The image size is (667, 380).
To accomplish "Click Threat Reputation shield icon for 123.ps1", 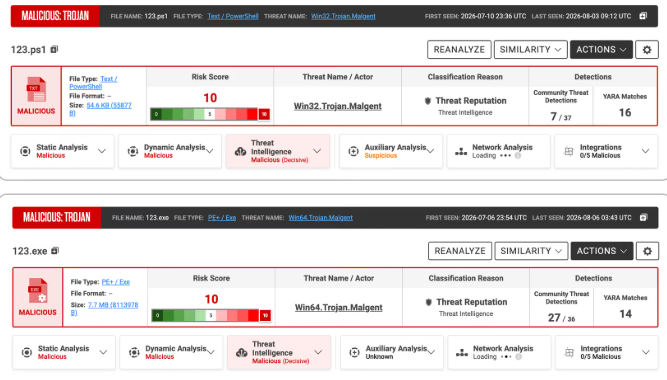I will 428,101.
